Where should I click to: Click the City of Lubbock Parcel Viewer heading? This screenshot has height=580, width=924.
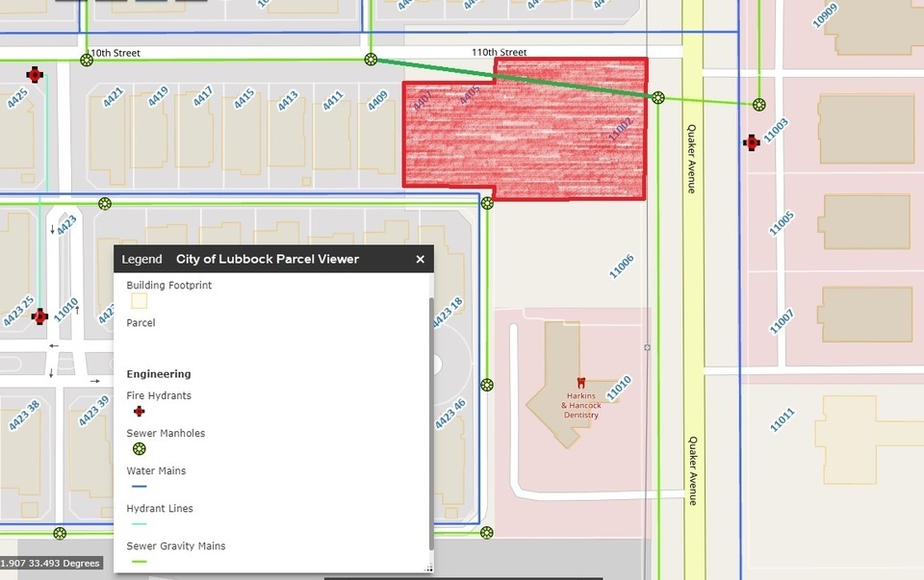pyautogui.click(x=268, y=260)
